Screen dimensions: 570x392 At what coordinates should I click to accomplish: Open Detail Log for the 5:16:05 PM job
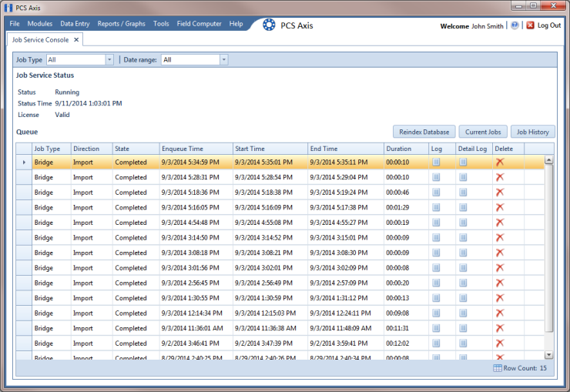coord(463,207)
